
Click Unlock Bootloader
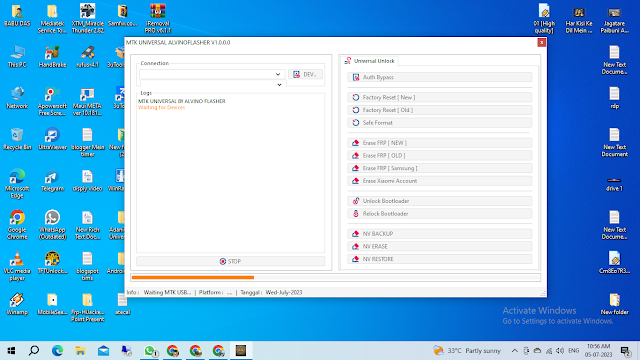click(440, 201)
